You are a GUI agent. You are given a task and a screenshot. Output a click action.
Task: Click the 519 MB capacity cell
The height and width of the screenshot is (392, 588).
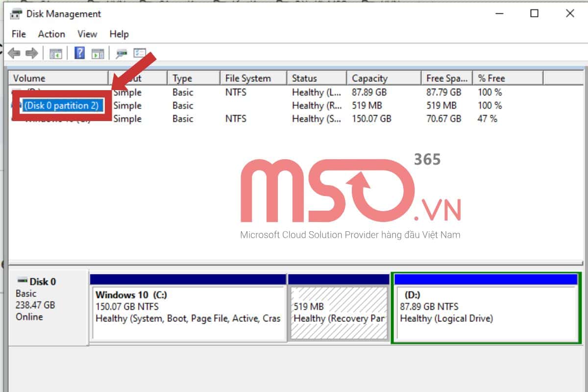[368, 105]
